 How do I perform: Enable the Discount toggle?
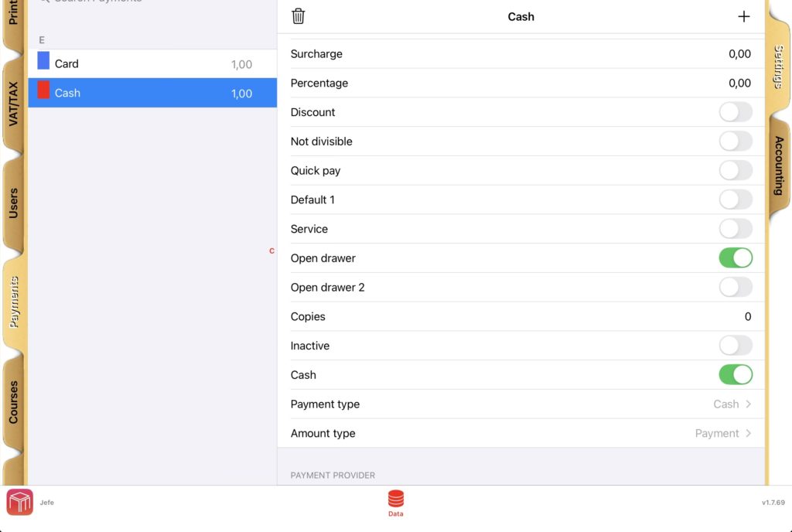tap(735, 112)
